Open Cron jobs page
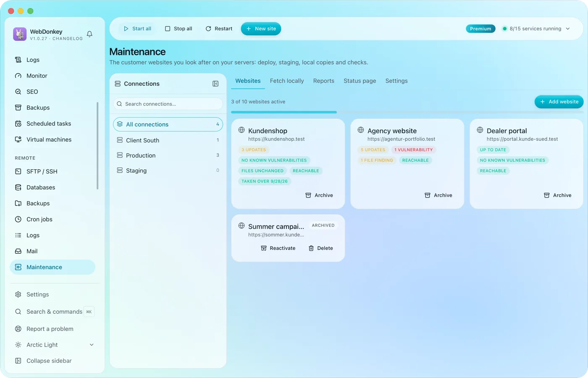 click(52, 219)
